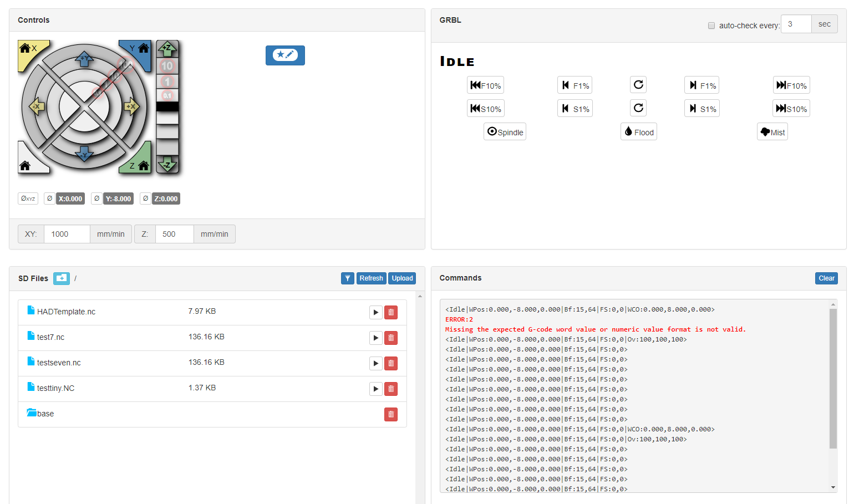Edit the Z feed rate field

175,234
